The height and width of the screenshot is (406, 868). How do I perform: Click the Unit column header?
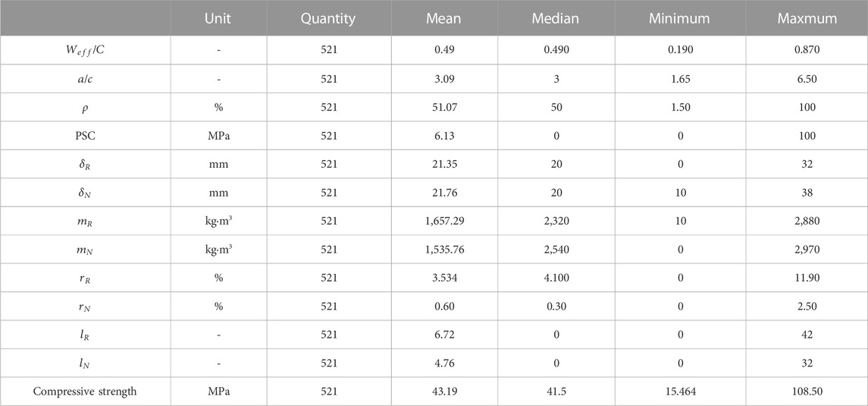(218, 18)
